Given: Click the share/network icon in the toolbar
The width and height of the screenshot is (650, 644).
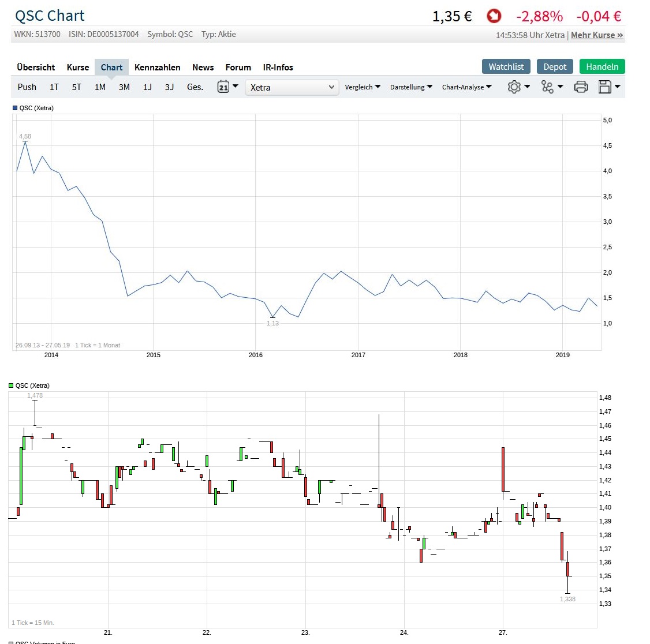Looking at the screenshot, I should pos(548,87).
